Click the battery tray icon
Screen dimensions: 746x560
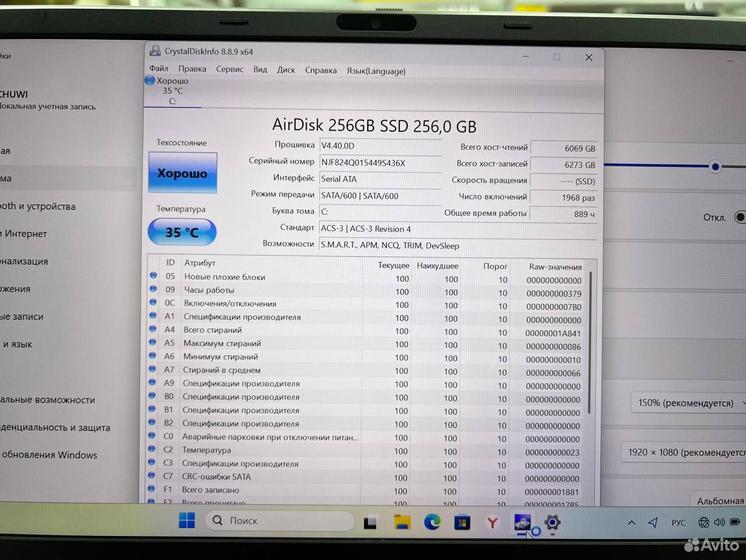736,522
